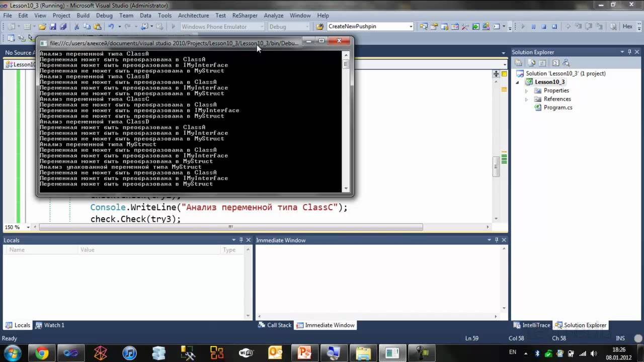Click Show All Files icon in Solution Explorer
Image resolution: width=644 pixels, height=362 pixels.
[532, 63]
